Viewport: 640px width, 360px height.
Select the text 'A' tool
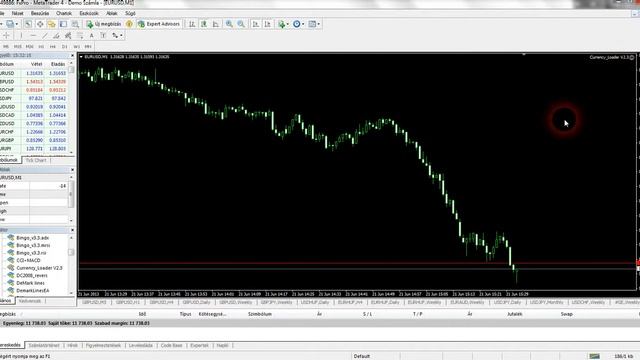click(91, 36)
